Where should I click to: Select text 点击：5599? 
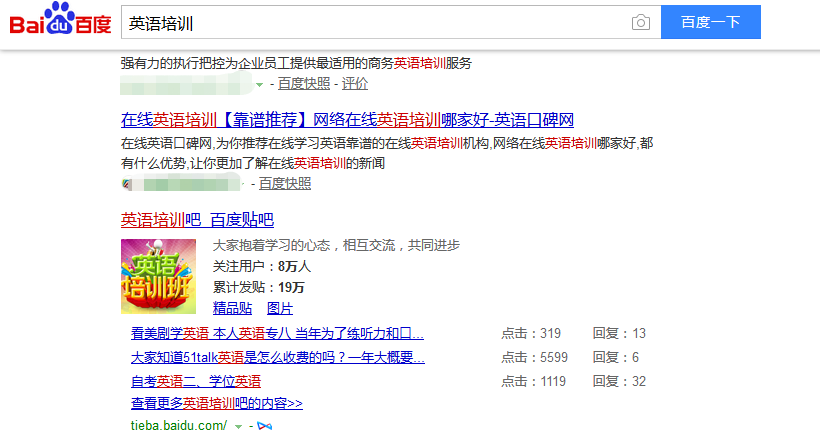click(x=534, y=358)
